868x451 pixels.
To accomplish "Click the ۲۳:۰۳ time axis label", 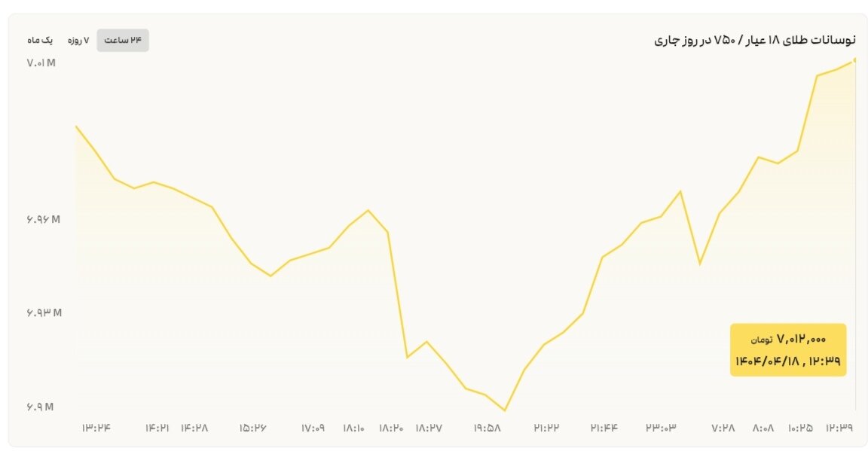I will coord(661,428).
